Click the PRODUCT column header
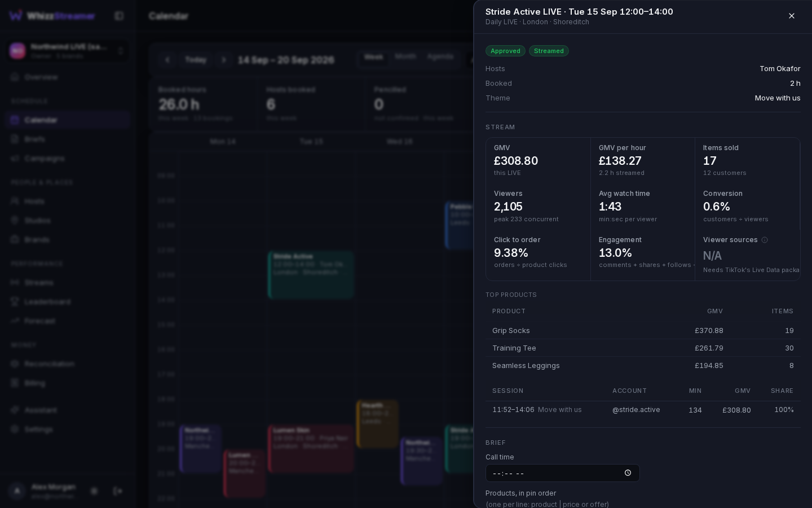The width and height of the screenshot is (812, 508). (x=509, y=312)
